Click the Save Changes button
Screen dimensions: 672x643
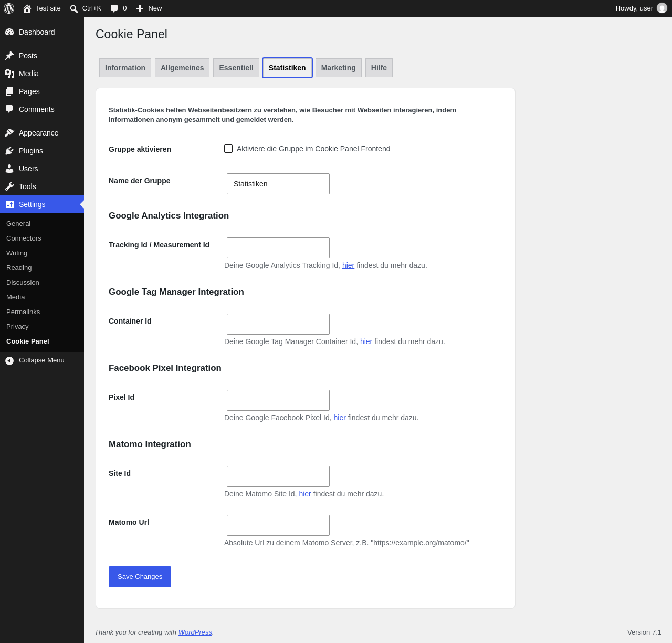pos(140,577)
